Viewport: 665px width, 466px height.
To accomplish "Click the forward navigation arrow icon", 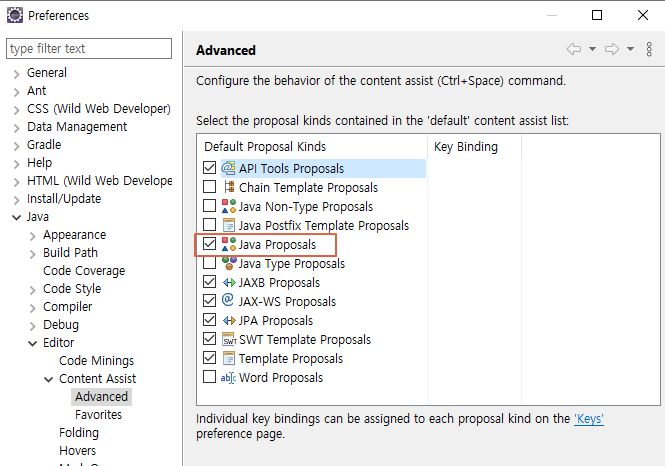I will (612, 49).
